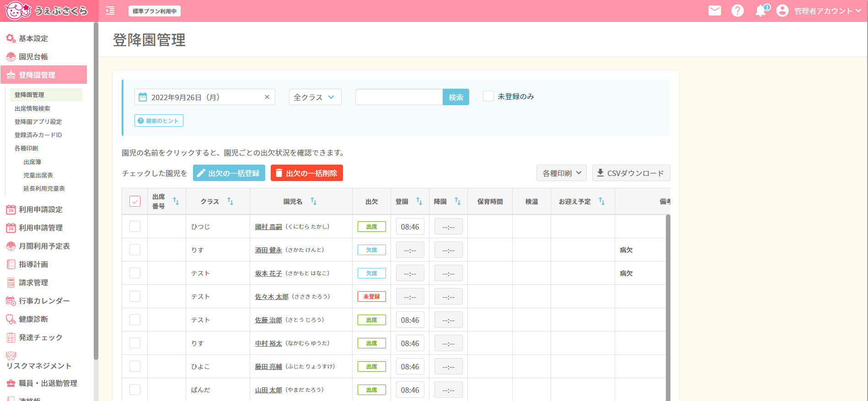The image size is (868, 401).
Task: Click 出欠の一括削除 button
Action: click(x=307, y=173)
